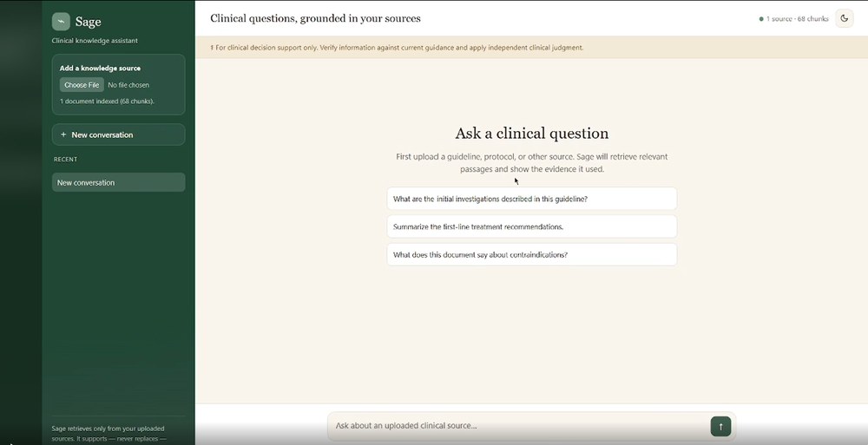Toggle dark mode with the moon icon
Image resolution: width=868 pixels, height=445 pixels.
(x=845, y=18)
